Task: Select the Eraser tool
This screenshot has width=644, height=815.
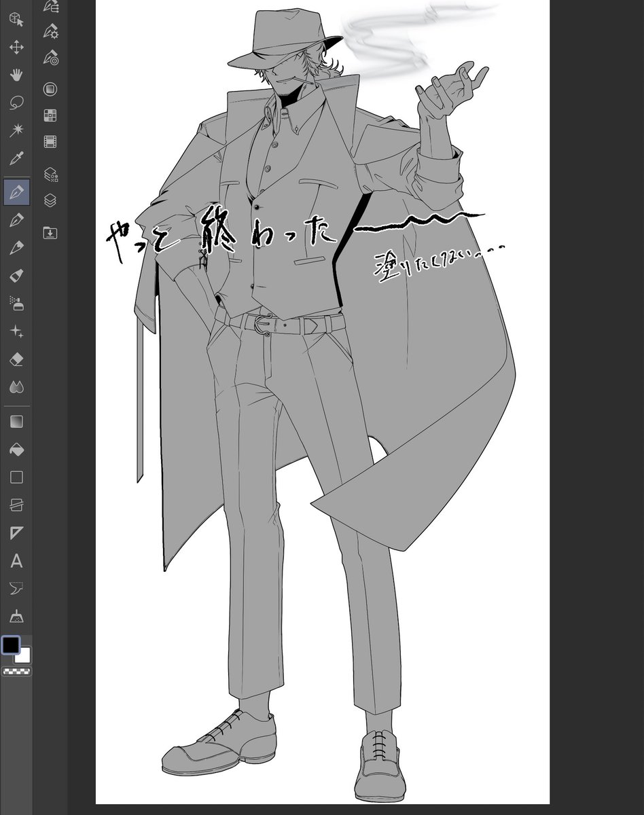Action: [16, 359]
